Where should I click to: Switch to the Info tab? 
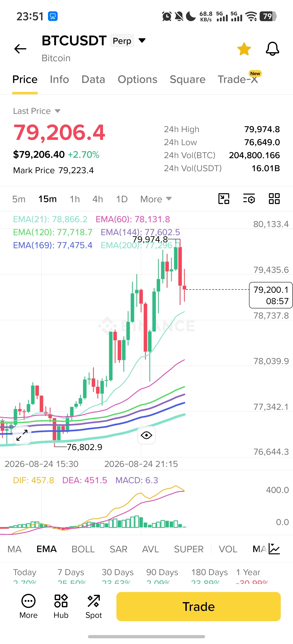59,79
